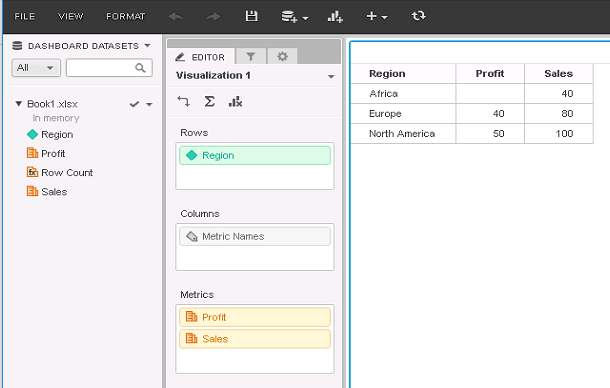
Task: Open the Visualization 1 dropdown arrow
Action: click(331, 76)
